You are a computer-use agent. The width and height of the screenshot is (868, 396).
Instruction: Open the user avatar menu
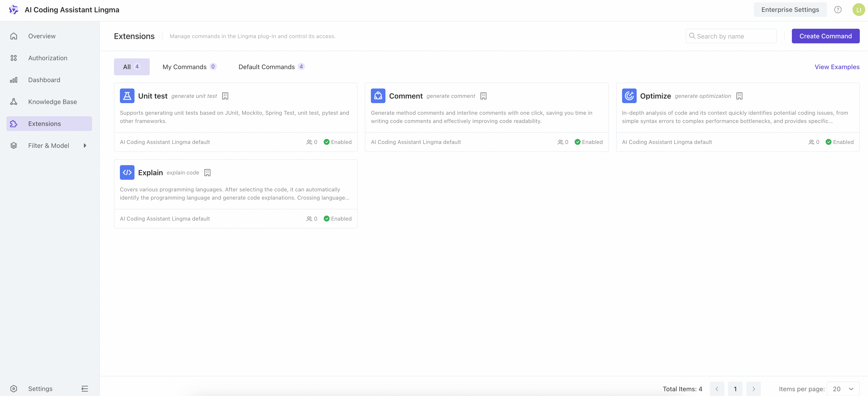click(859, 10)
